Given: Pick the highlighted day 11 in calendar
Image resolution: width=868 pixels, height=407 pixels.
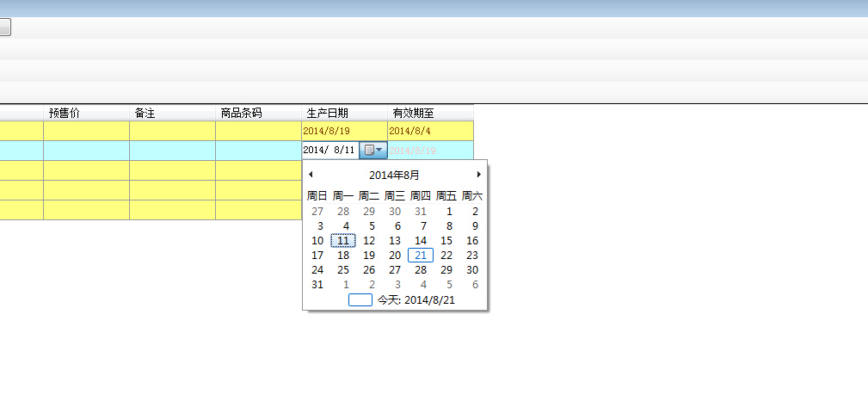Looking at the screenshot, I should pos(343,241).
